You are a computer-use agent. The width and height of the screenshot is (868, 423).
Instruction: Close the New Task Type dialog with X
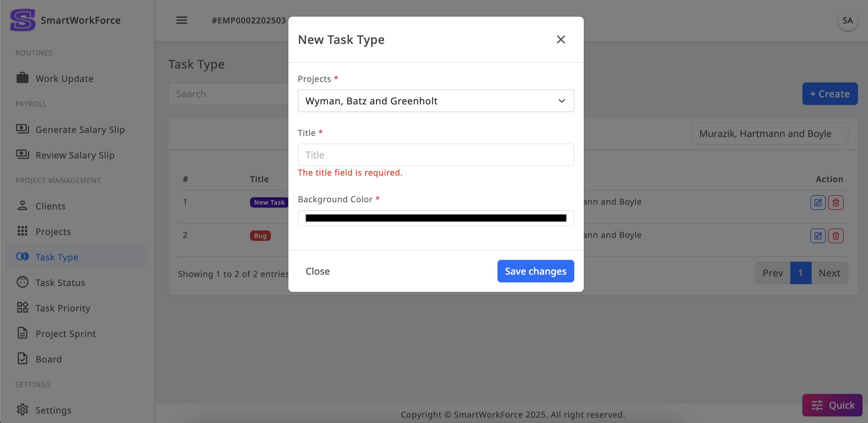click(x=561, y=39)
